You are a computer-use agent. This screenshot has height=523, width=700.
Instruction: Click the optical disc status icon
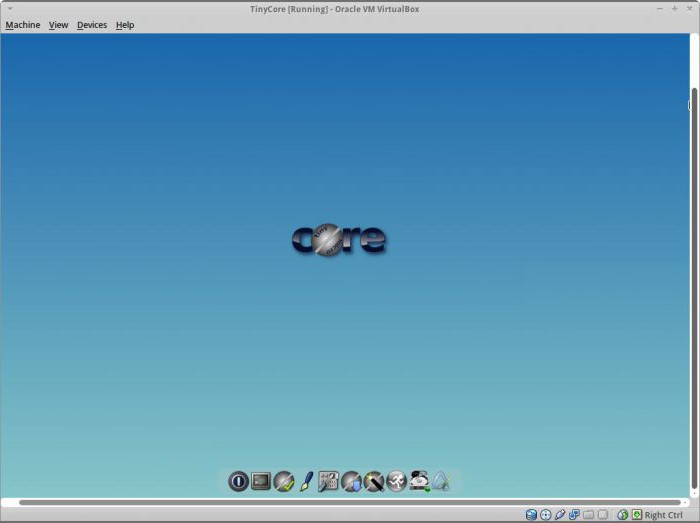(545, 515)
